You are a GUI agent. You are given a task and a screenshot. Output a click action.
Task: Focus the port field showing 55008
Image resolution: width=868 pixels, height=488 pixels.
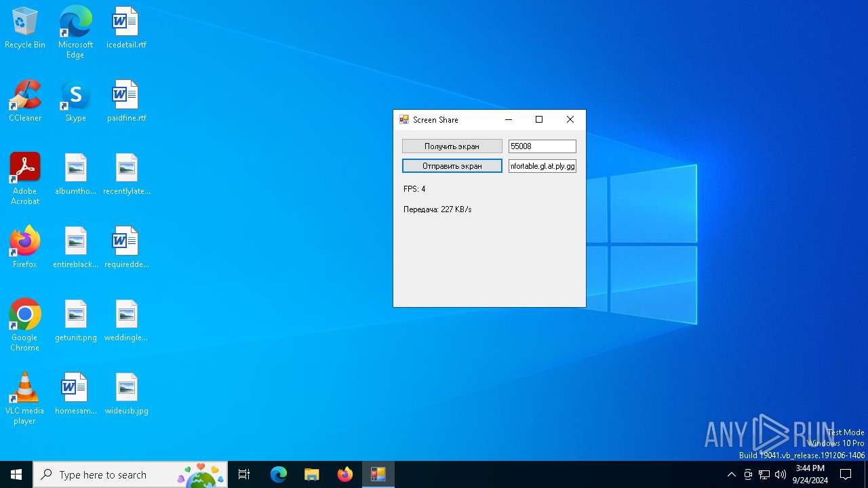click(542, 146)
